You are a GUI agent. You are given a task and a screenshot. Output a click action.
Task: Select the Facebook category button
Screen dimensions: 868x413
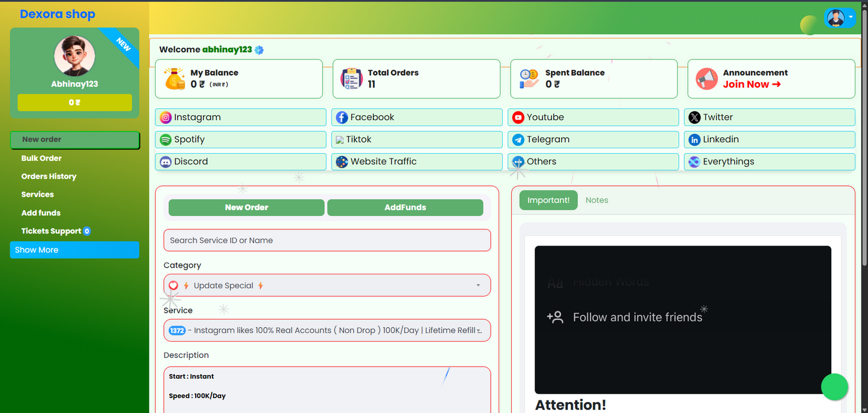(417, 117)
